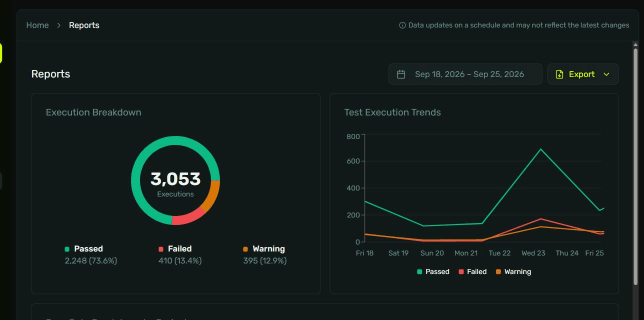Click the info icon beside data update notice

click(402, 25)
